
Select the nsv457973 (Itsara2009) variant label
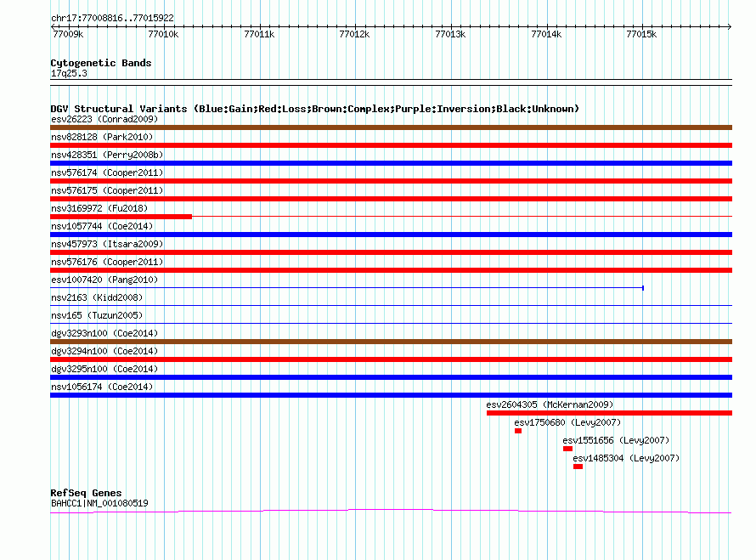pos(107,244)
